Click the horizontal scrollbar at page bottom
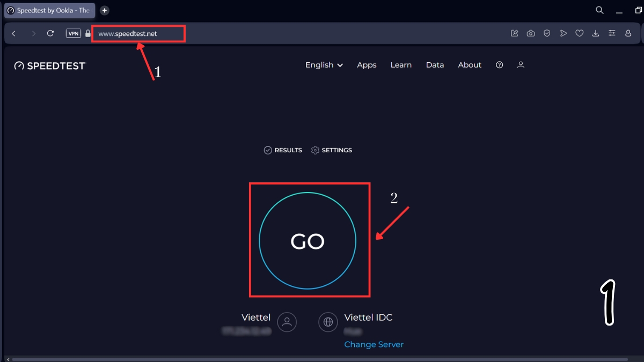 point(320,359)
